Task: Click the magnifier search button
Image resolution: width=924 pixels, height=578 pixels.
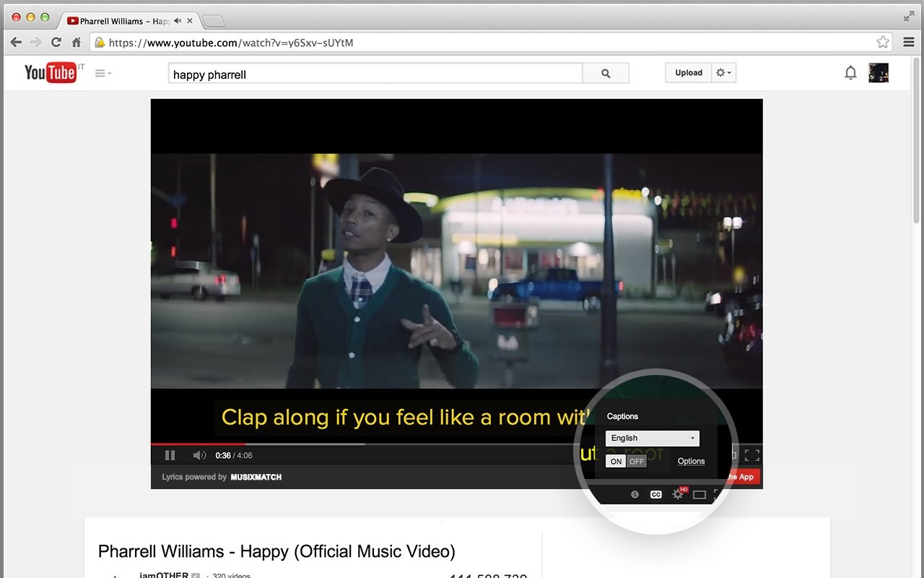Action: click(x=606, y=73)
